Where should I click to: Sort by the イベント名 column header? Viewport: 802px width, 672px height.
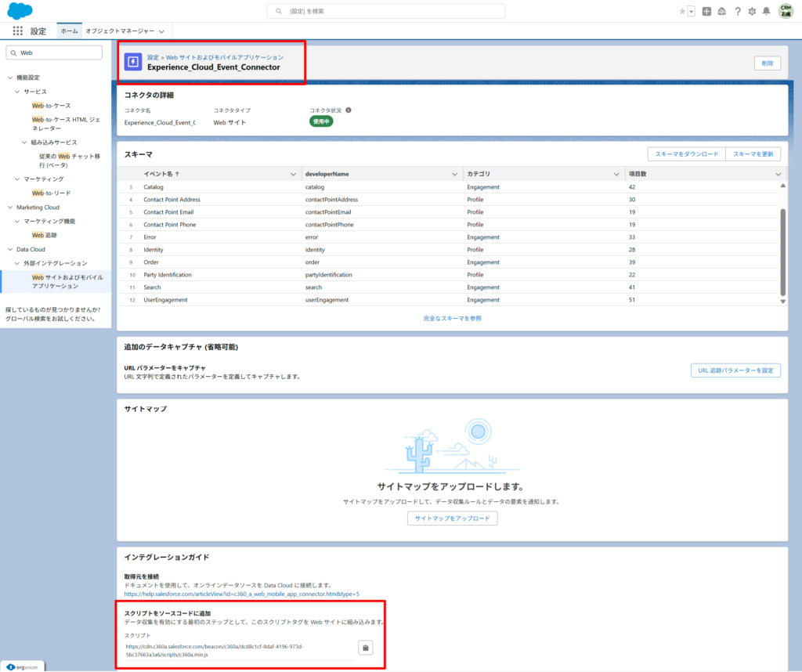click(161, 174)
